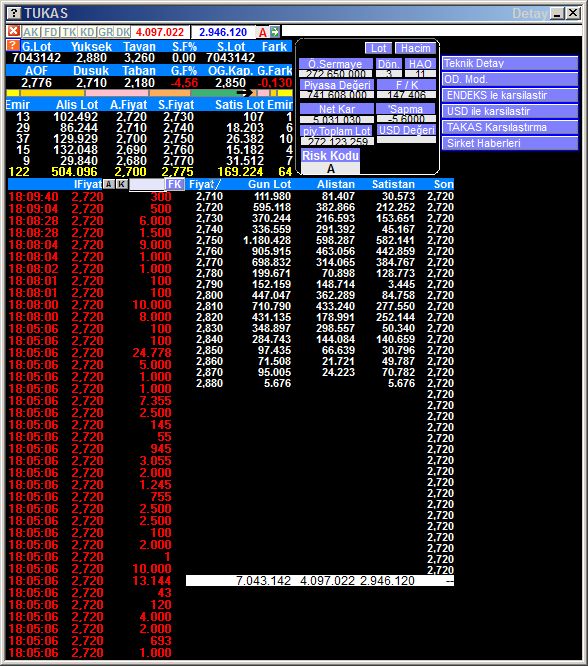
Task: Click the help icon in title bar
Action: 14,13
